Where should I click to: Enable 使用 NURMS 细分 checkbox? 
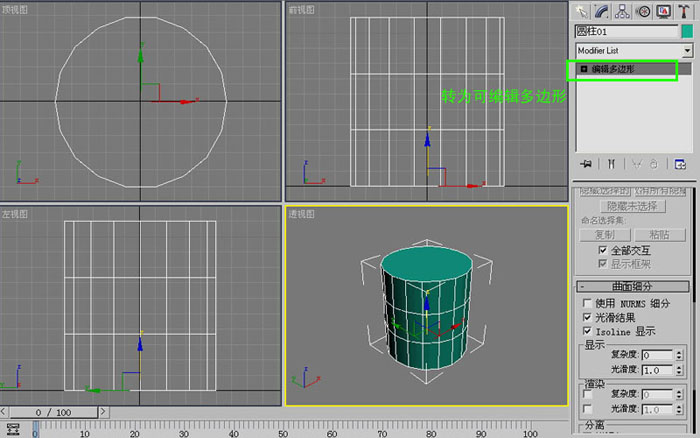(587, 303)
